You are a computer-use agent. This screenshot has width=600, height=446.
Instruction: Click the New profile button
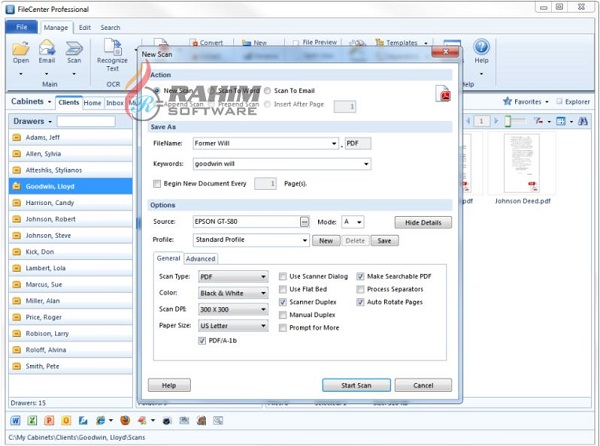click(x=326, y=241)
